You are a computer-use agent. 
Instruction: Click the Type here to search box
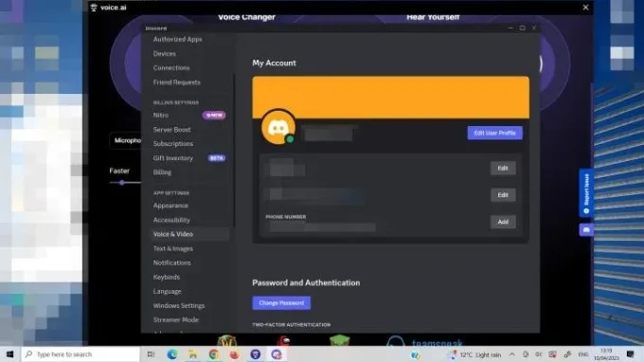80,354
